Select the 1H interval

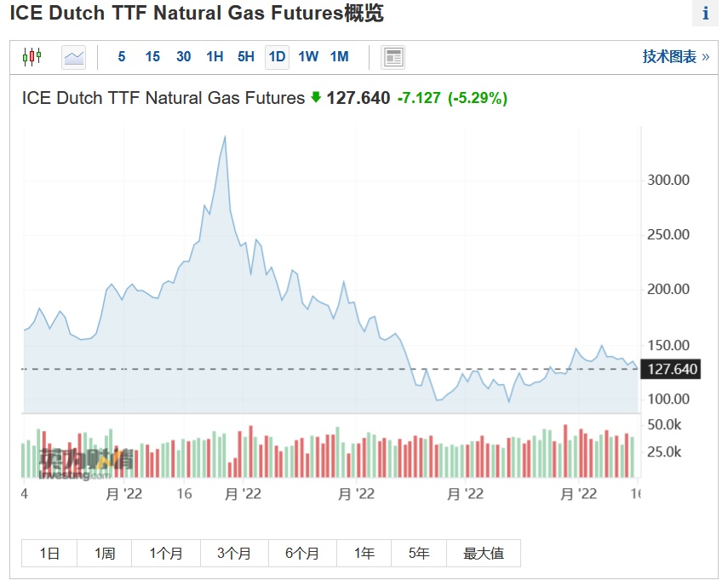coord(215,57)
